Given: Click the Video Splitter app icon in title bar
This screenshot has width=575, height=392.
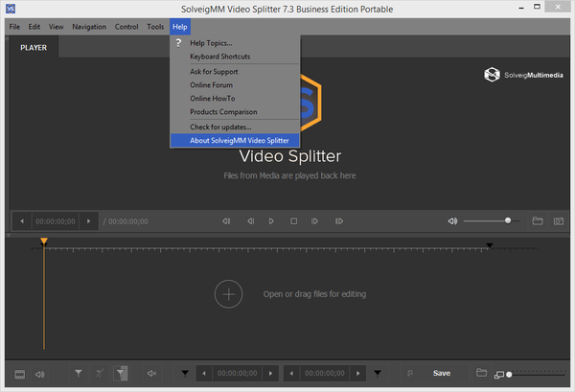Looking at the screenshot, I should click(x=11, y=9).
